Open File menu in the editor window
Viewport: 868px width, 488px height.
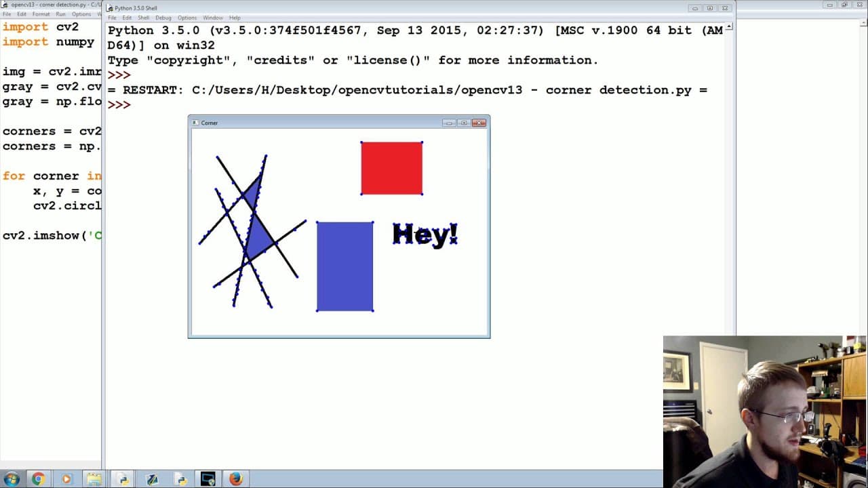6,14
